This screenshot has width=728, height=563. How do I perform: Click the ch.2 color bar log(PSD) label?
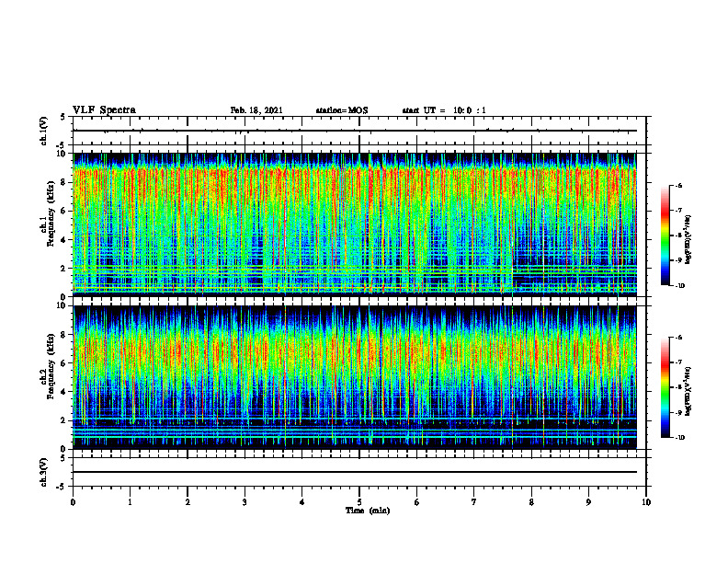[x=688, y=391]
